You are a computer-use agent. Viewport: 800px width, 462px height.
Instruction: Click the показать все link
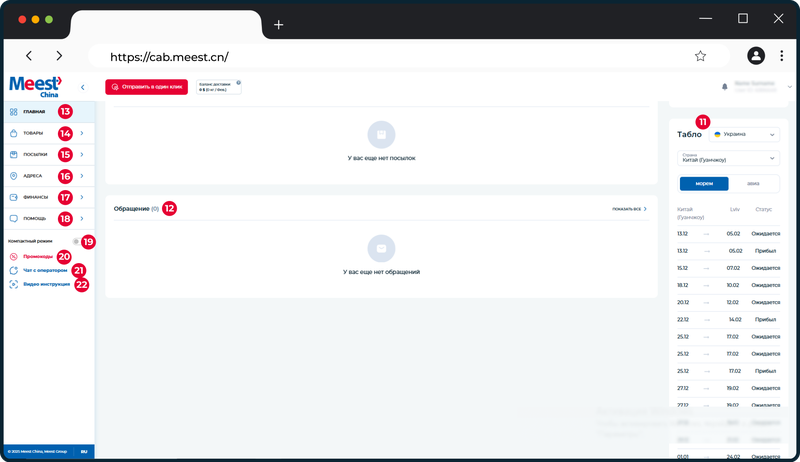[629, 209]
